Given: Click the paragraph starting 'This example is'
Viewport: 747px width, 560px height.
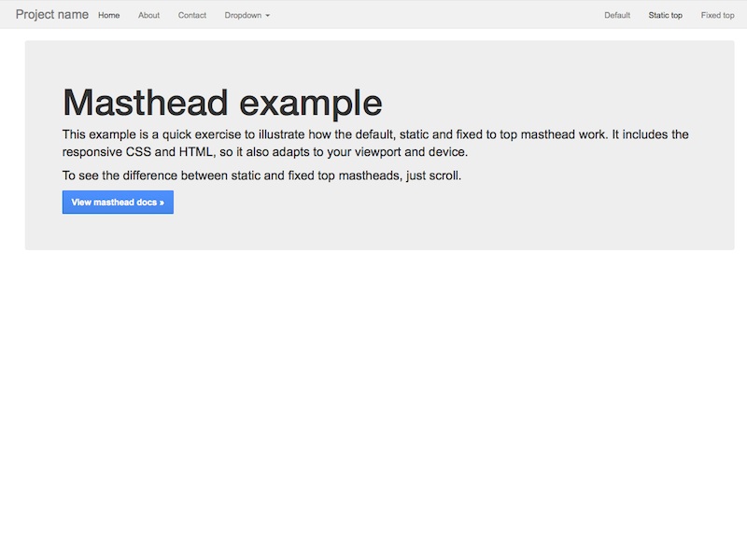Looking at the screenshot, I should click(373, 134).
